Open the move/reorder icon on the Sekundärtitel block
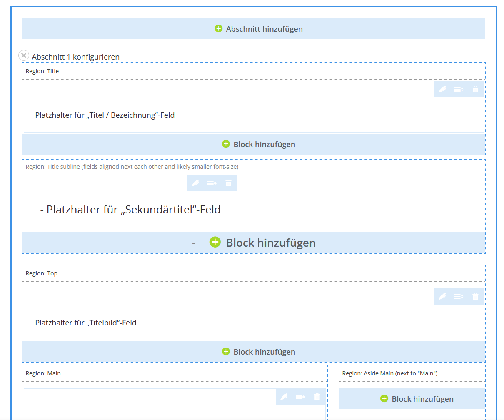 [x=212, y=183]
